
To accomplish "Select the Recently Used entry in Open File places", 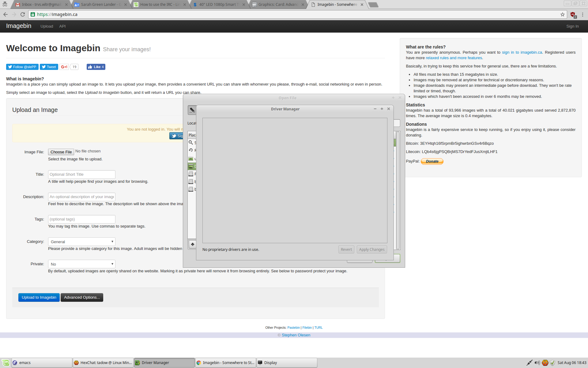I will pos(191,150).
